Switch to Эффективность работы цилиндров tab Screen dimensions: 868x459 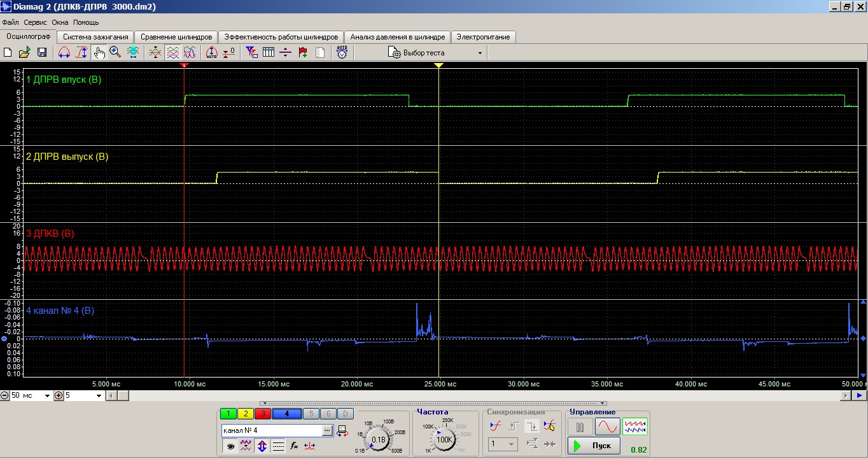tap(281, 37)
